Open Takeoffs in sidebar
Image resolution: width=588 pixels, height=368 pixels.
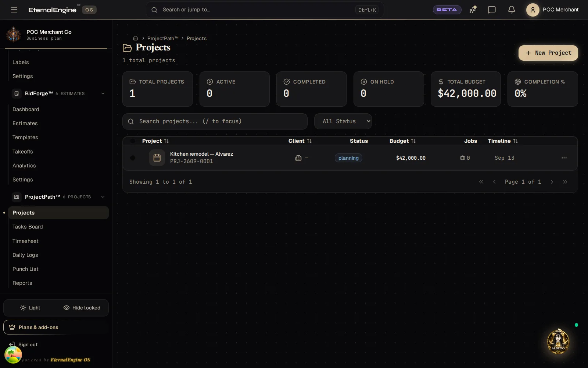58,152
